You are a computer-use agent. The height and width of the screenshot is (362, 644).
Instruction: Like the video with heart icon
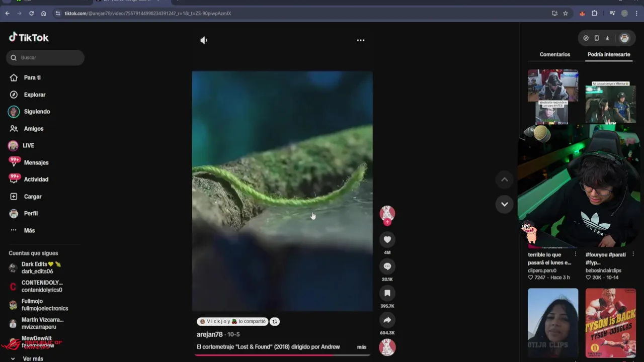pyautogui.click(x=387, y=239)
